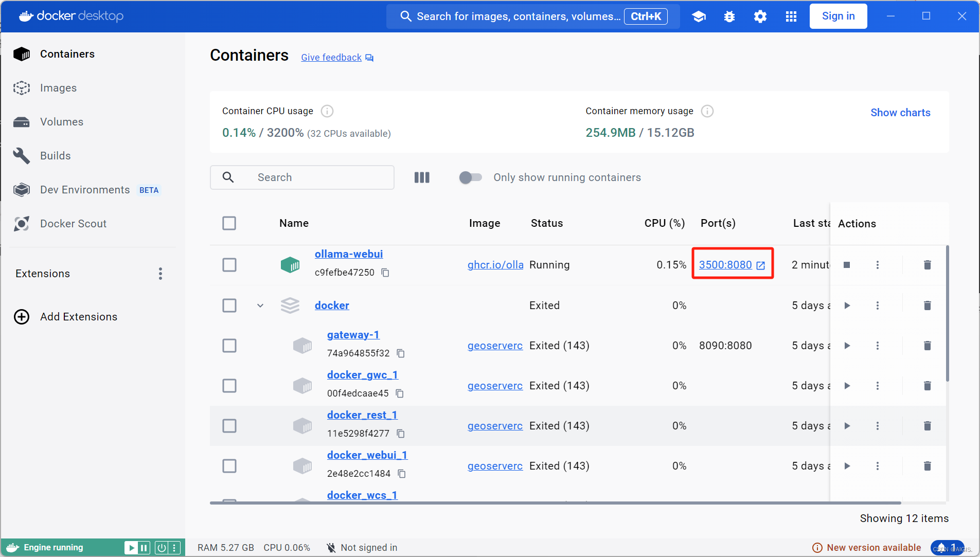Open more actions for docker stack

point(878,306)
